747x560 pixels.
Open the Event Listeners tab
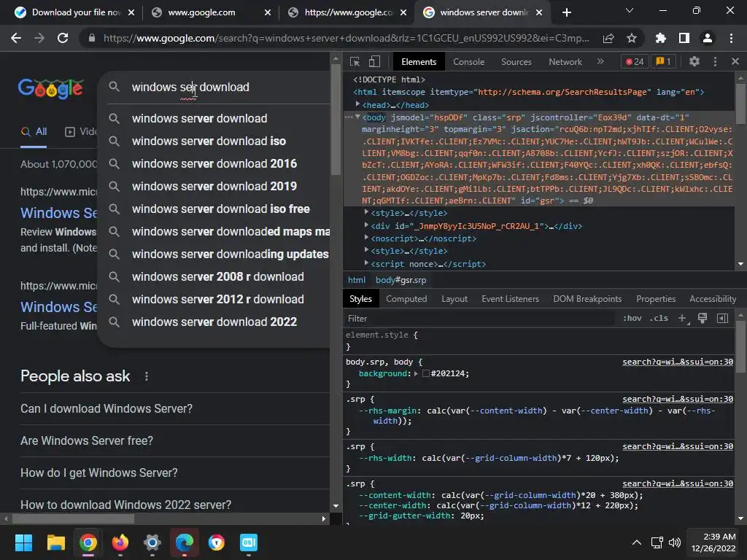click(x=510, y=298)
